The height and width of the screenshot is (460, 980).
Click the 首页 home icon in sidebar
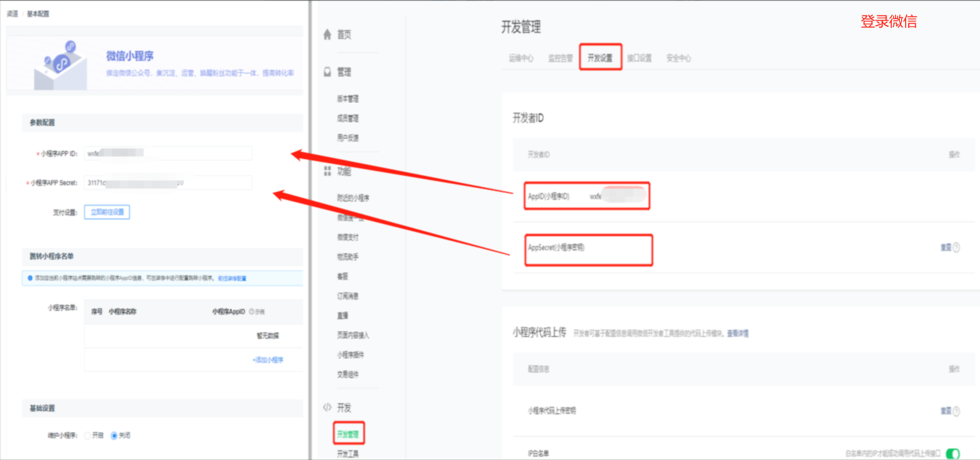pyautogui.click(x=327, y=35)
